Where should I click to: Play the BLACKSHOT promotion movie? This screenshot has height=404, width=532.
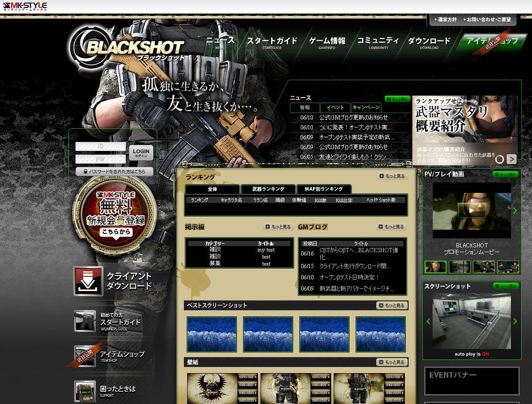coord(471,210)
